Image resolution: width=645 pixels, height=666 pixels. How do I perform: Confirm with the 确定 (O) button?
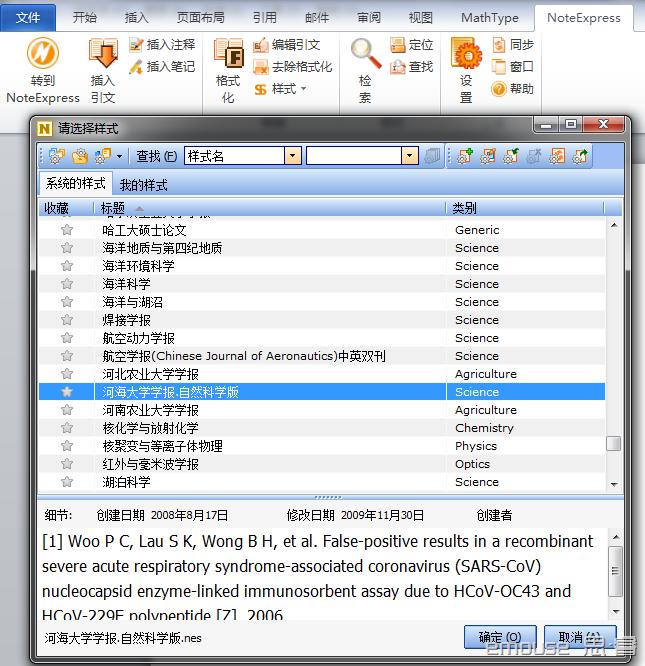(x=500, y=637)
